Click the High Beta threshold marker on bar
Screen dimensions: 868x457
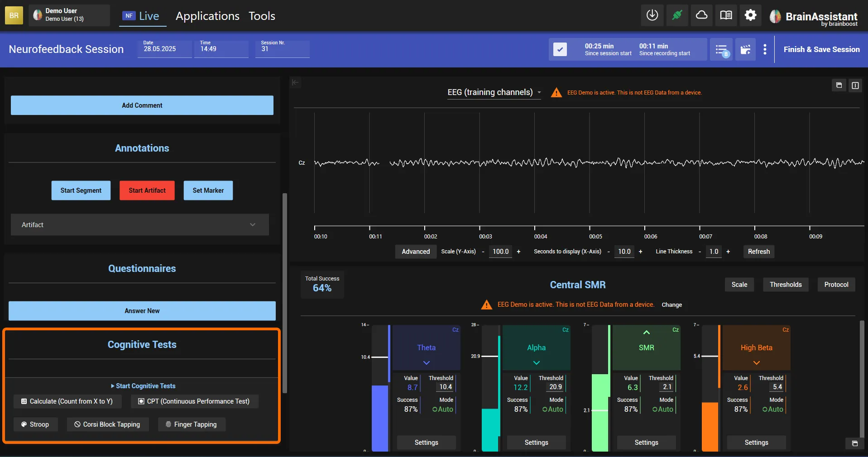pos(710,356)
